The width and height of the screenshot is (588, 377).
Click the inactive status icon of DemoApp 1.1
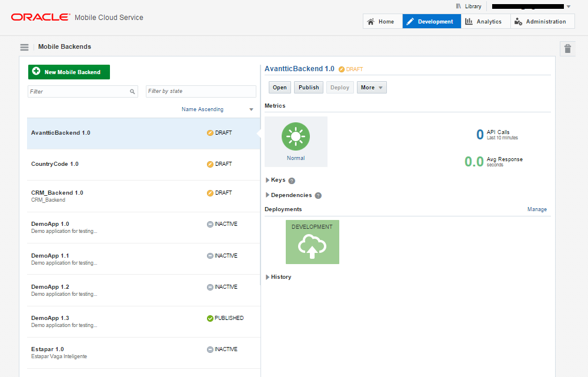(210, 256)
